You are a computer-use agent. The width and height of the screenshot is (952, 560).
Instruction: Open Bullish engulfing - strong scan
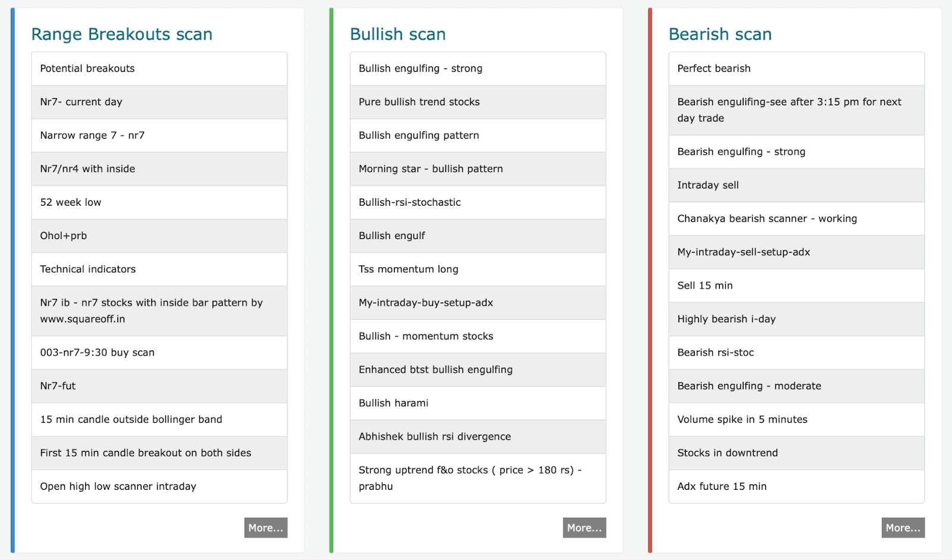478,68
